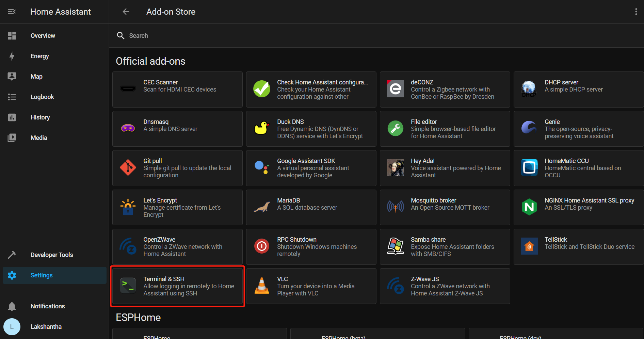
Task: Click the Media play icon
Action: (12, 138)
